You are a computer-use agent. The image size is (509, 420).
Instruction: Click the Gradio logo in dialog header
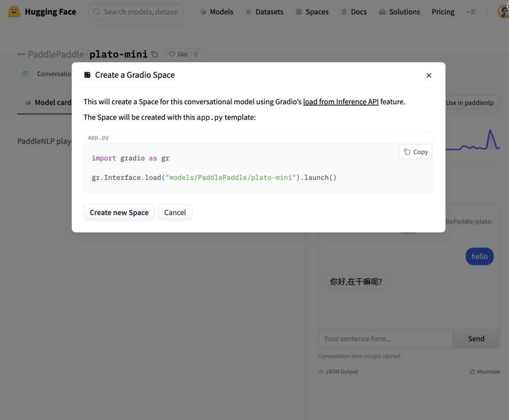[88, 75]
